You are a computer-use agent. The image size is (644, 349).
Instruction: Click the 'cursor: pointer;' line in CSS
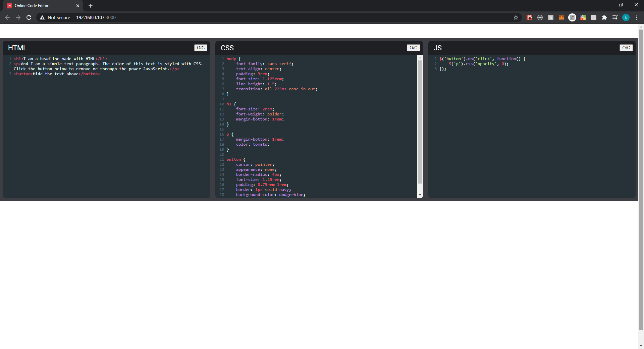click(x=255, y=164)
